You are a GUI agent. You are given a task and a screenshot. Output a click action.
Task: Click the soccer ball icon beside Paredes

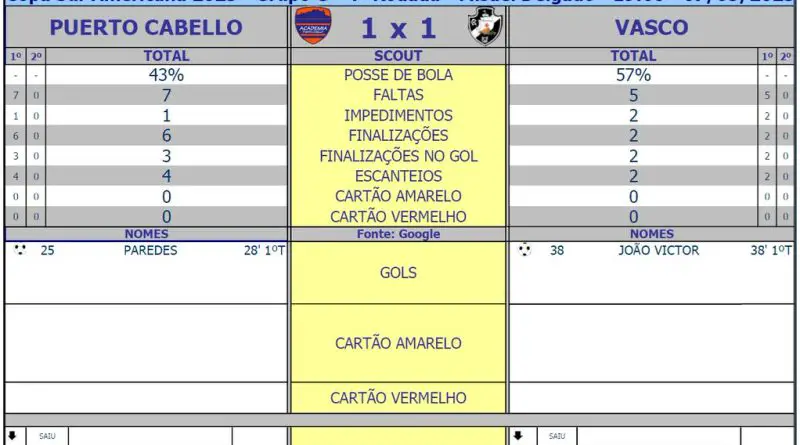click(x=20, y=250)
